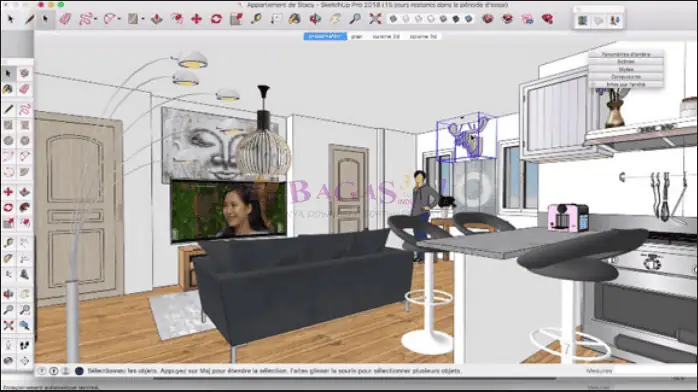
Task: Pick Protractor tool in left palette
Action: click(x=8, y=259)
